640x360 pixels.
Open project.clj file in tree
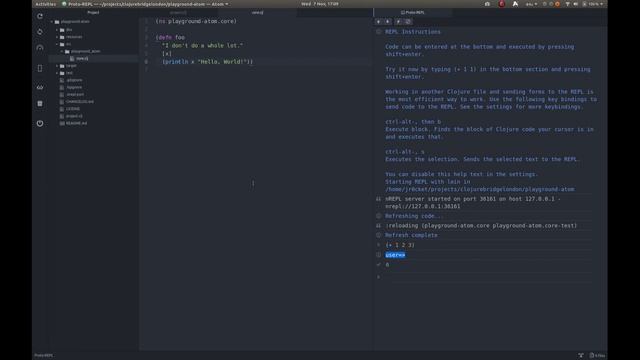tap(74, 116)
